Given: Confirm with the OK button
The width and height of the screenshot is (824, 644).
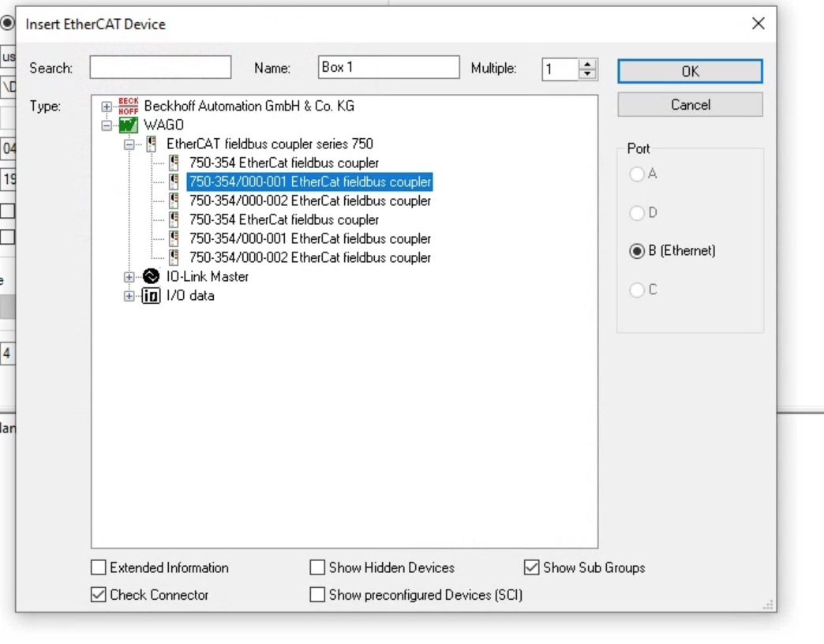Looking at the screenshot, I should click(x=690, y=71).
